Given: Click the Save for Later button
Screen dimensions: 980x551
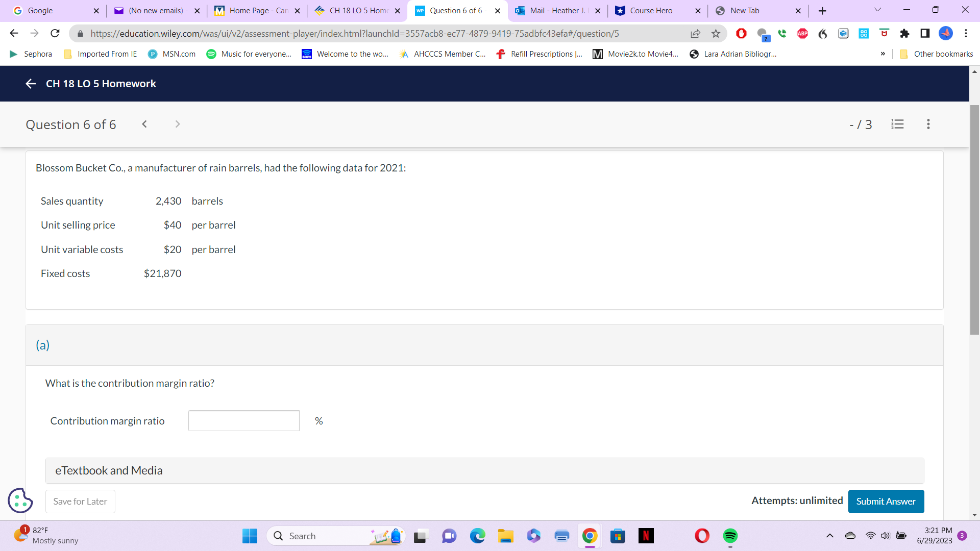Looking at the screenshot, I should pos(80,502).
